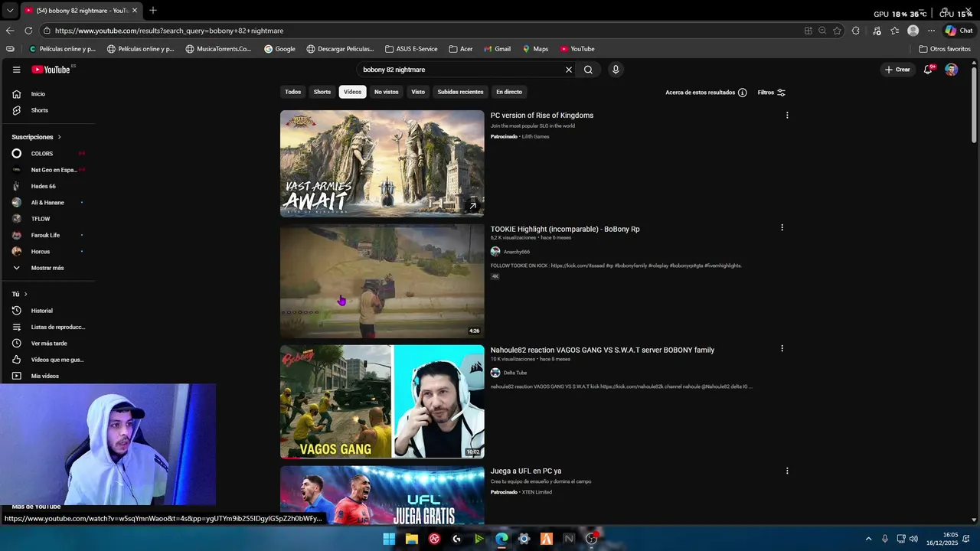Open the Otros favoritos folder
Viewport: 980px width, 551px height.
point(944,49)
